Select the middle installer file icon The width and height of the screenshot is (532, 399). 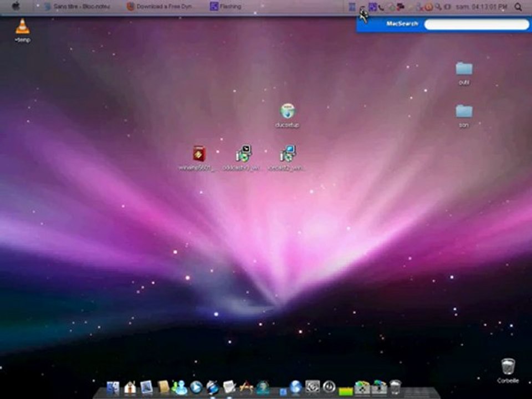[243, 154]
